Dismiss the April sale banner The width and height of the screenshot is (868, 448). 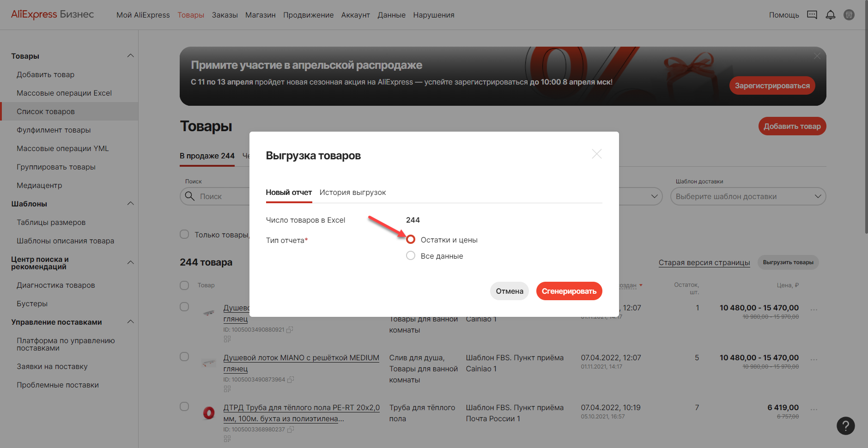817,56
